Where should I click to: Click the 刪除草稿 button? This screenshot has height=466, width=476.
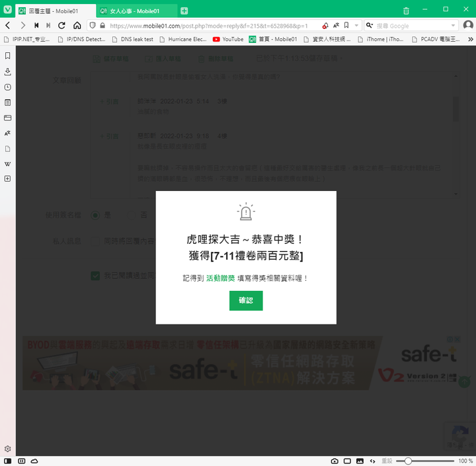[216, 59]
